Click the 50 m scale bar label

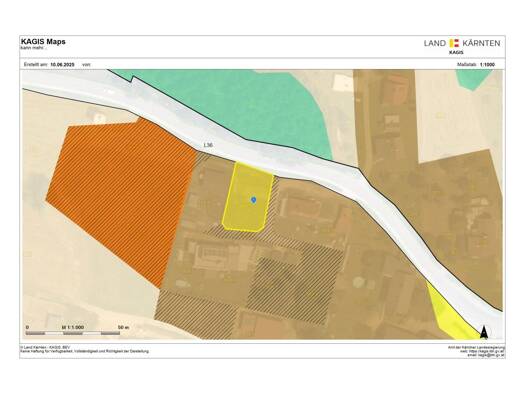click(x=124, y=327)
